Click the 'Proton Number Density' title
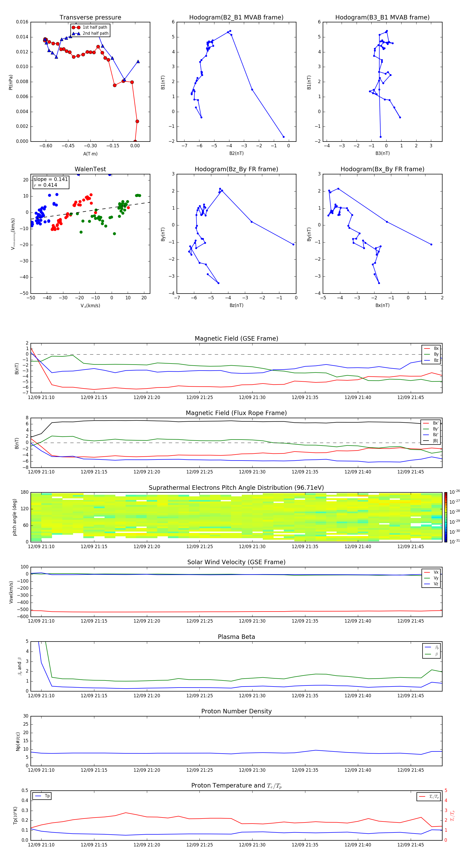Viewport: 473px width, 868px height. pyautogui.click(x=236, y=711)
